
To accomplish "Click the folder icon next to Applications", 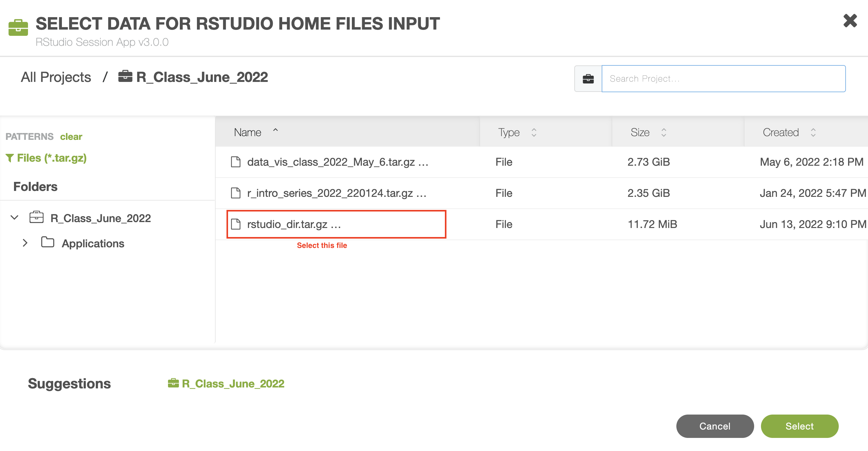I will [48, 242].
